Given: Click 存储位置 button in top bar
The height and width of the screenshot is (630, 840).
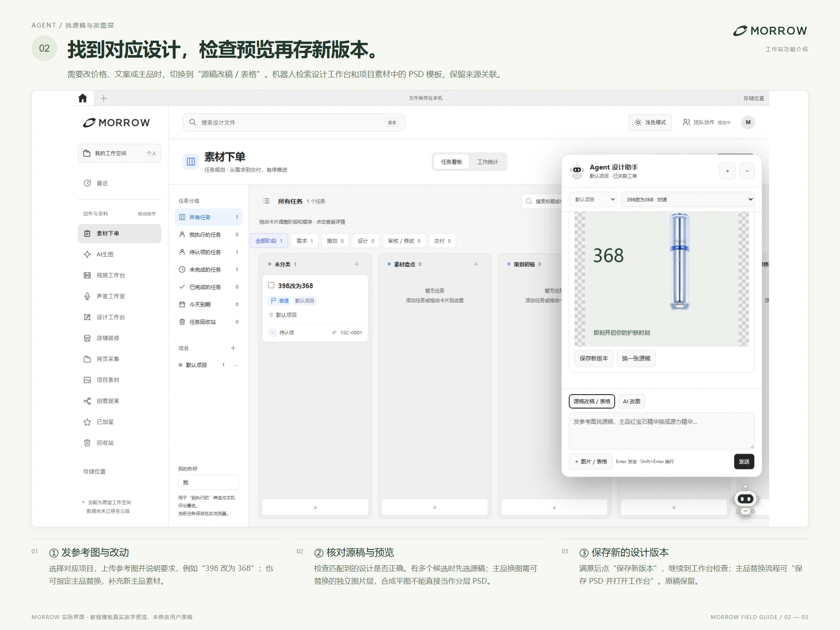Looking at the screenshot, I should (753, 98).
